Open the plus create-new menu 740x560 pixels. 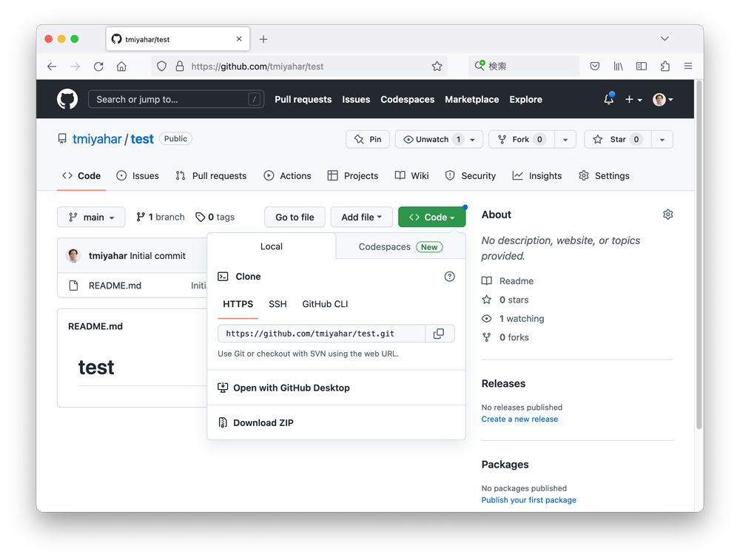click(x=634, y=100)
